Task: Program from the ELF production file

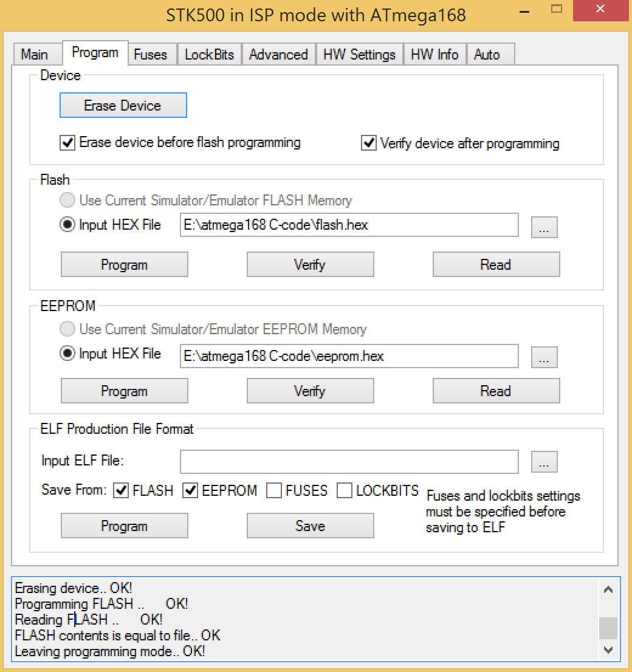Action: point(125,526)
